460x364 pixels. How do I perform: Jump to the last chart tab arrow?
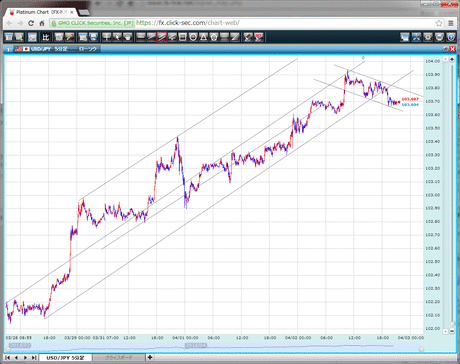coord(34,358)
